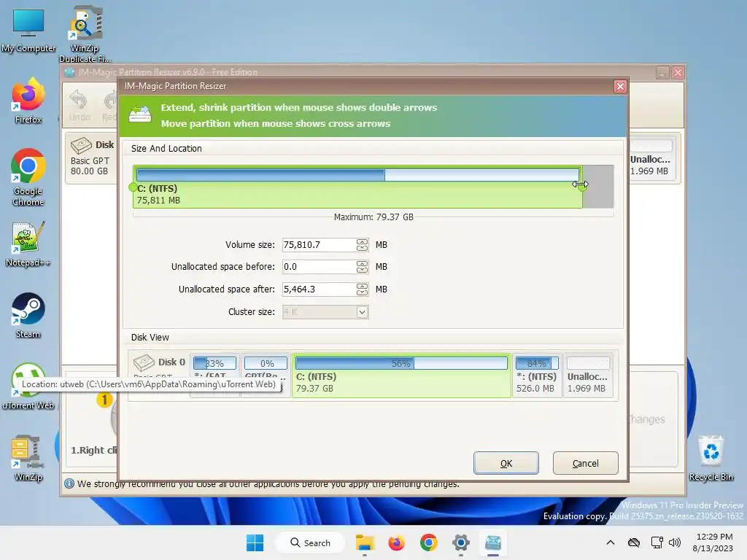Open My Computer desktop icon
The image size is (747, 560).
[28, 29]
